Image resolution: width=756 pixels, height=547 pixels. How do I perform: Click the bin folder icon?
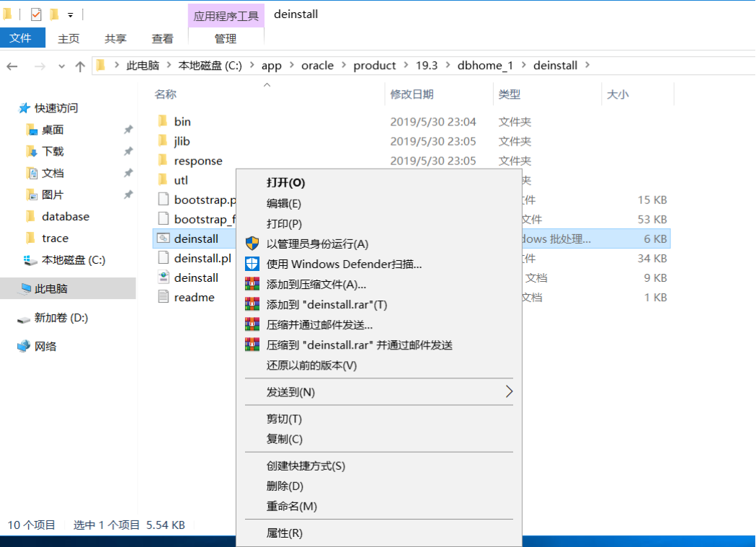tap(164, 120)
